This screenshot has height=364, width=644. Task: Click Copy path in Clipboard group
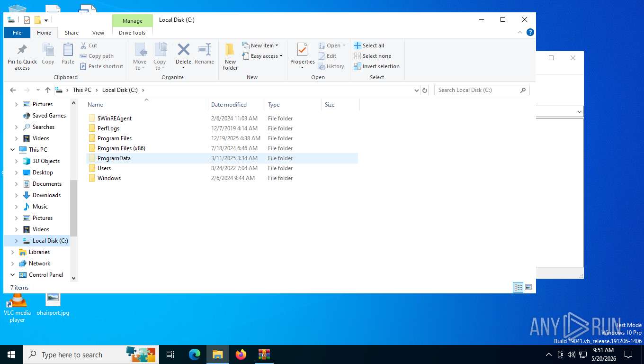coord(97,56)
